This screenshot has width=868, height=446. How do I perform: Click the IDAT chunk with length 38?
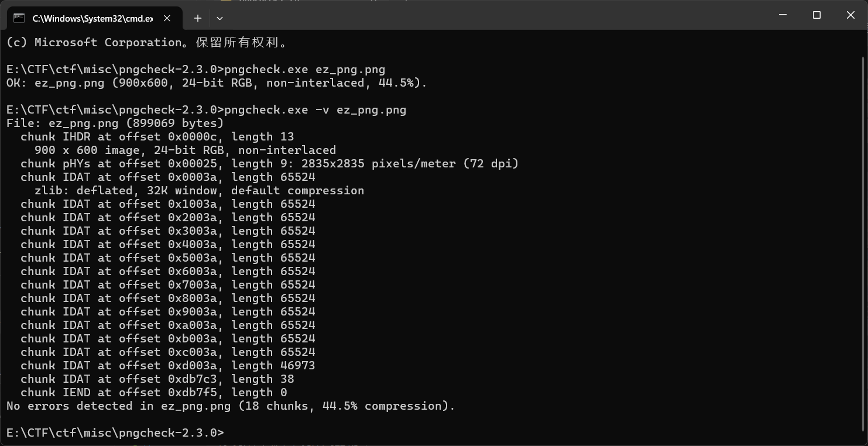coord(157,379)
